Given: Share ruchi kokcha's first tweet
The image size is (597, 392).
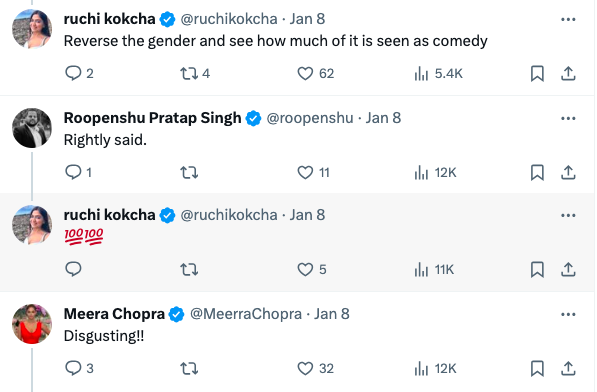Looking at the screenshot, I should (568, 73).
